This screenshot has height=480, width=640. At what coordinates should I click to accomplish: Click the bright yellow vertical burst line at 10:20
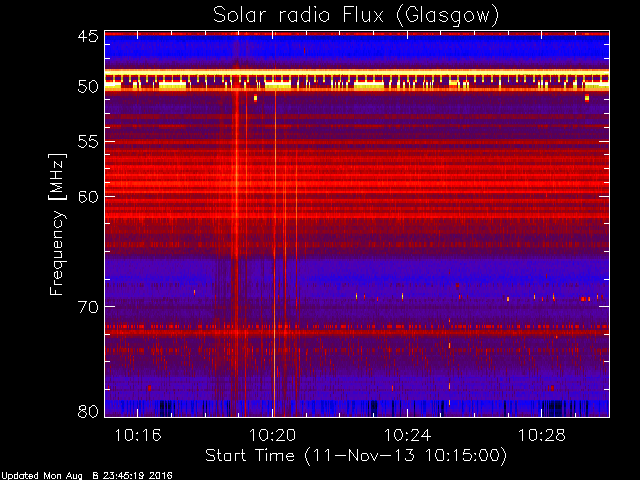coord(275,253)
